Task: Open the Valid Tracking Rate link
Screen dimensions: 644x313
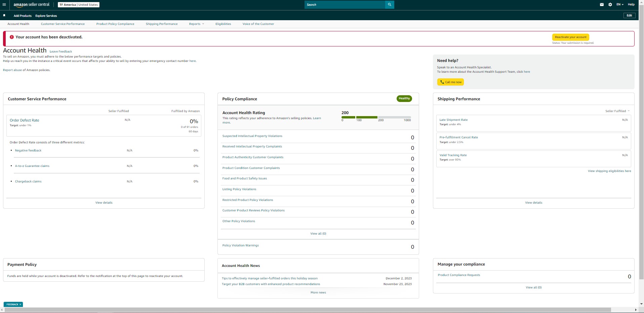Action: point(453,155)
